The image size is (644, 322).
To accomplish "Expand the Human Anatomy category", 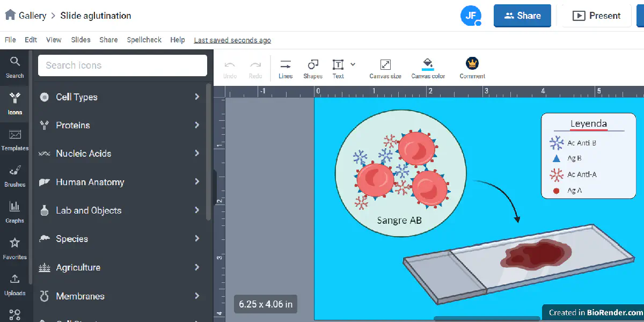I will click(x=120, y=182).
